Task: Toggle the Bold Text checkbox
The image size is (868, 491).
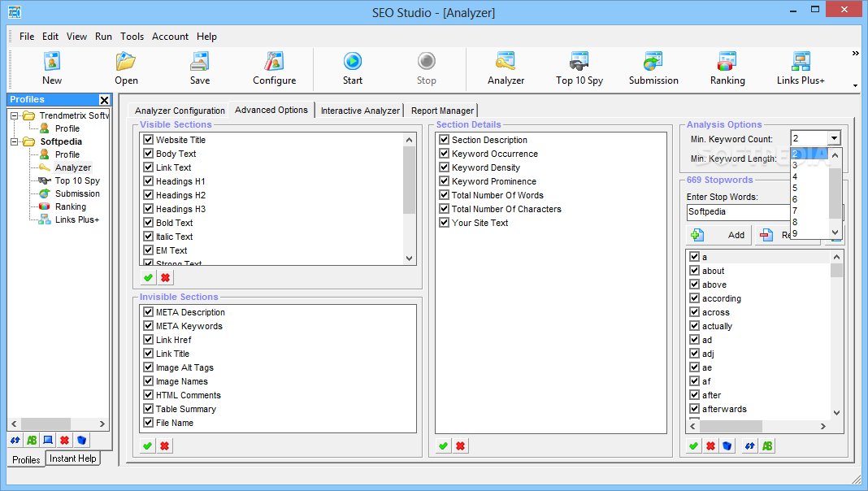Action: pos(149,223)
